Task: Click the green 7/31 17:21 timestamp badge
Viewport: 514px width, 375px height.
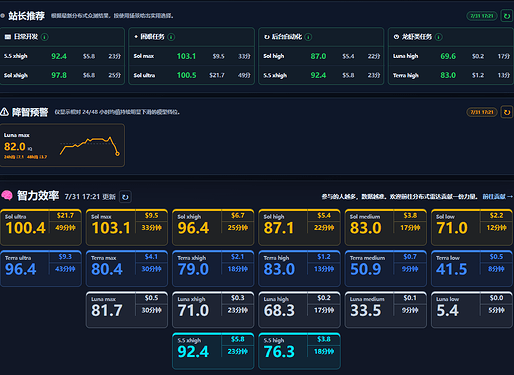Action: 482,16
